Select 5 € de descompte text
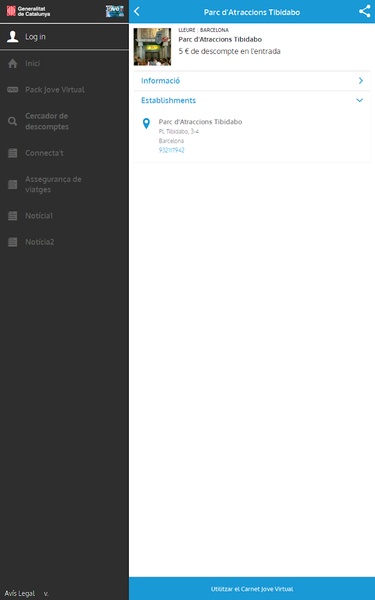This screenshot has width=375, height=600. [229, 51]
